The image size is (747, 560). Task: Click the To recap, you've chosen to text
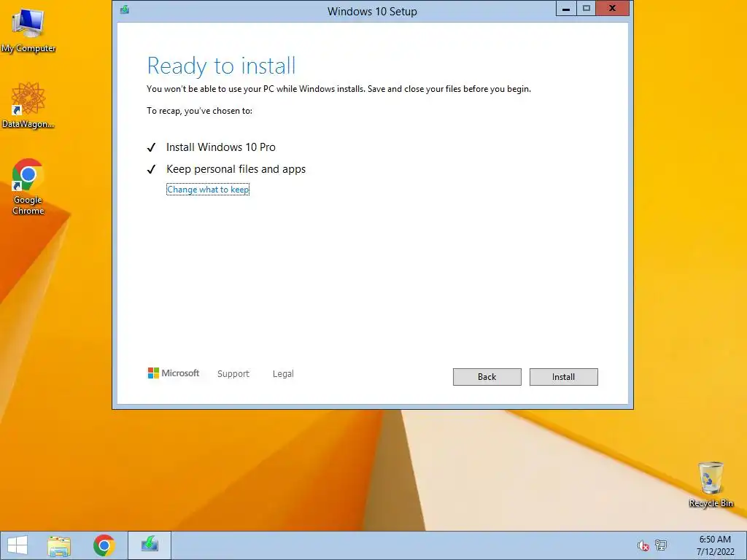coord(200,111)
